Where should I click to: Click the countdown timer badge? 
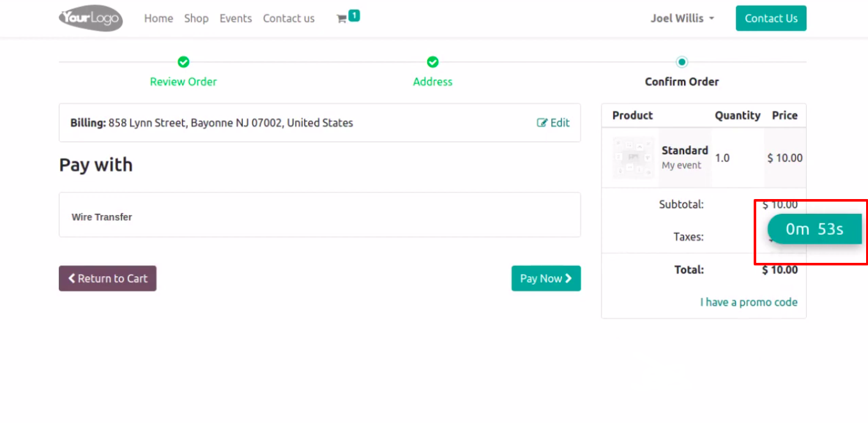click(814, 229)
